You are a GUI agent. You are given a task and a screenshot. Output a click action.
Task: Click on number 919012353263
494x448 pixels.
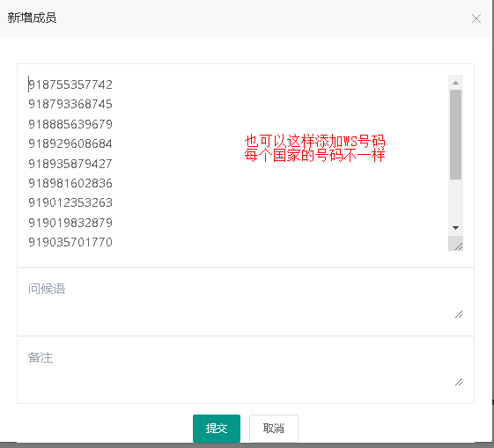(70, 202)
